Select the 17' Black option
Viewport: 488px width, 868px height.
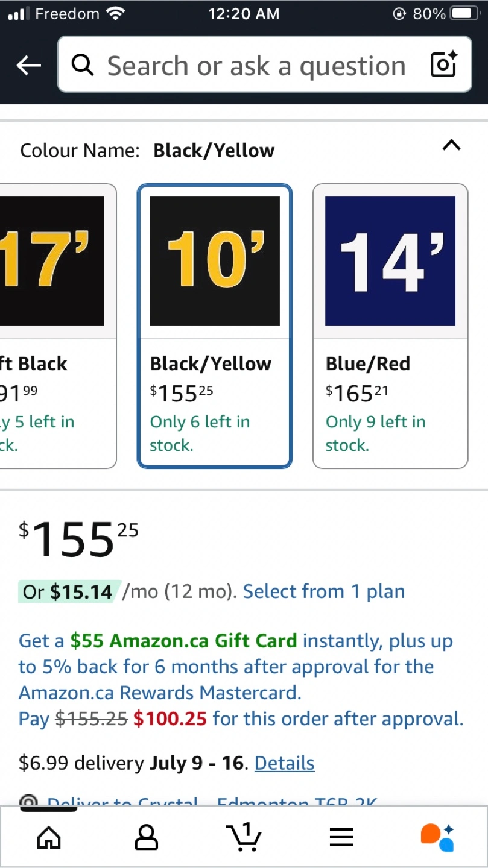[x=58, y=325]
